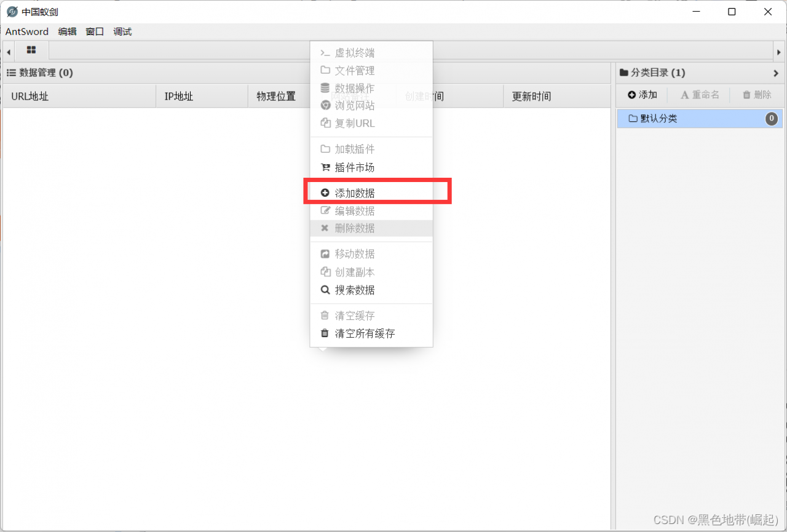The height and width of the screenshot is (532, 787).
Task: Click the 0 count badge on 默认分类
Action: (x=772, y=119)
